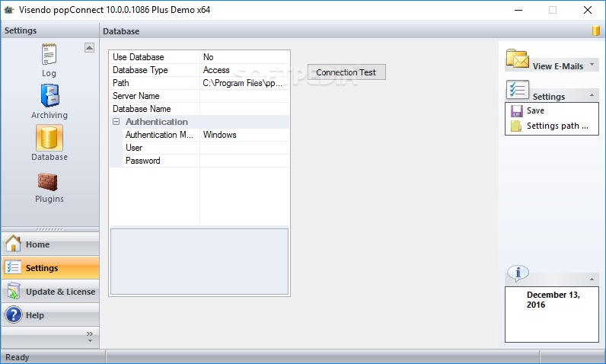Click the Home navigation button
The height and width of the screenshot is (364, 606).
click(x=50, y=244)
